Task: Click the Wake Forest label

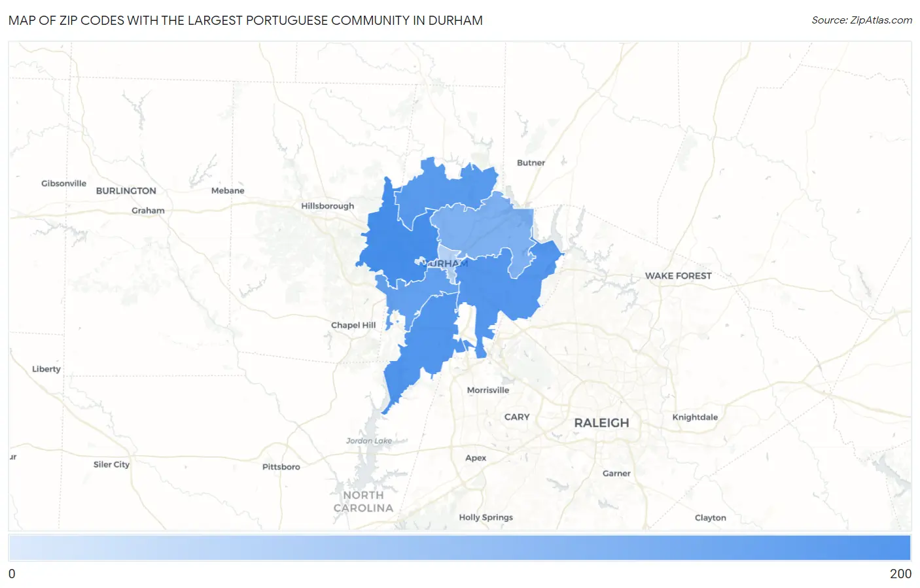Action: tap(678, 276)
